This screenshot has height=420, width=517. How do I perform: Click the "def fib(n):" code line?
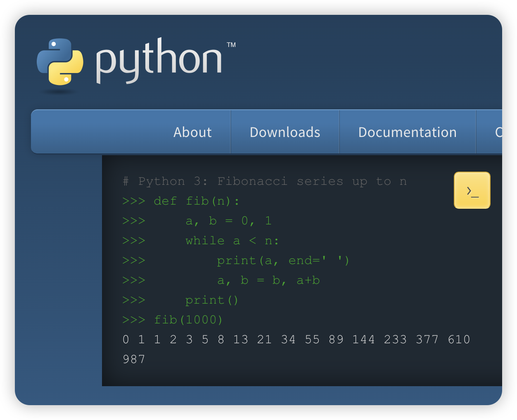(197, 201)
